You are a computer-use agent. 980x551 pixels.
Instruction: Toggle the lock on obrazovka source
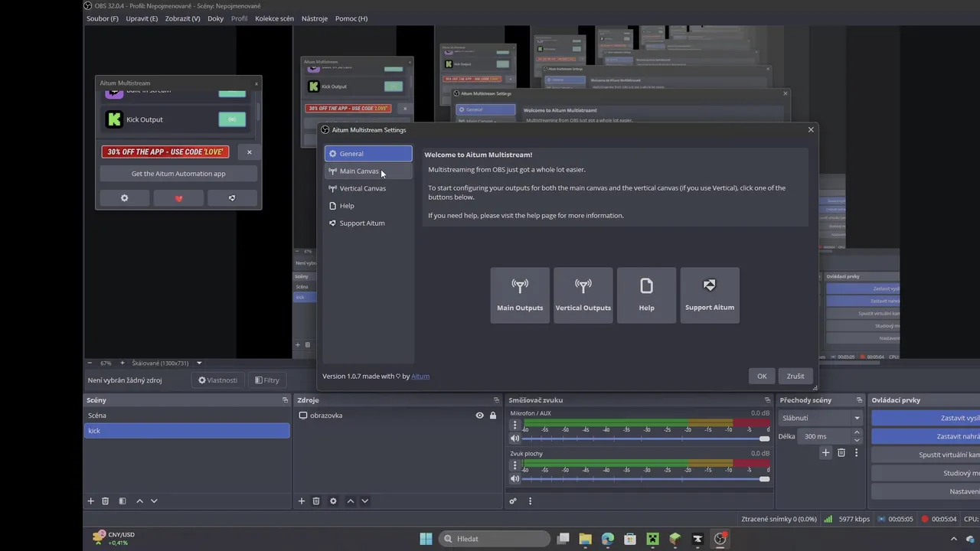[x=493, y=416]
